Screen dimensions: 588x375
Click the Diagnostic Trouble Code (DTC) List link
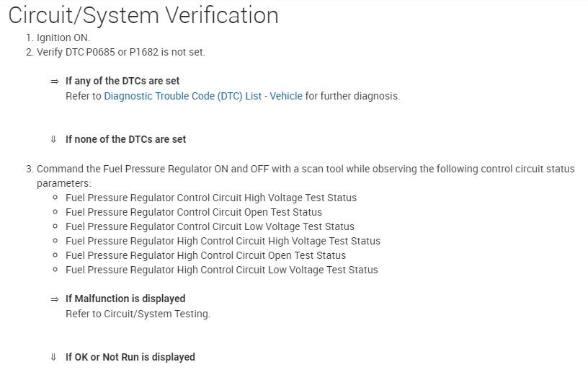point(203,96)
